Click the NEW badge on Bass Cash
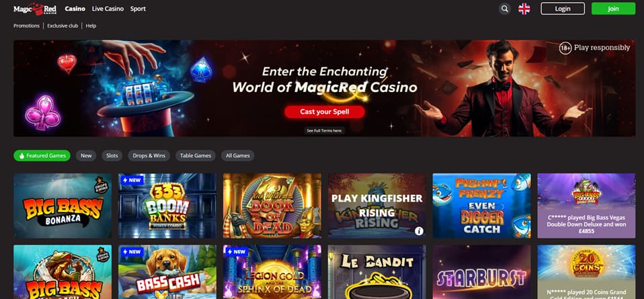Image resolution: width=644 pixels, height=299 pixels. click(132, 252)
